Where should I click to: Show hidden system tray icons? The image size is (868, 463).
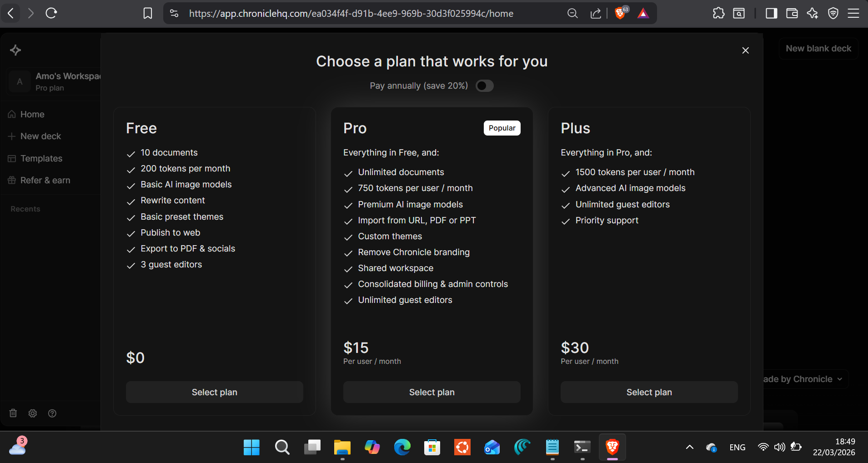click(x=689, y=447)
